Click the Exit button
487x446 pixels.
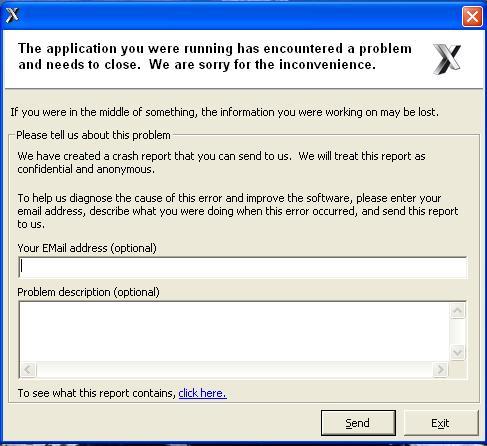[441, 423]
